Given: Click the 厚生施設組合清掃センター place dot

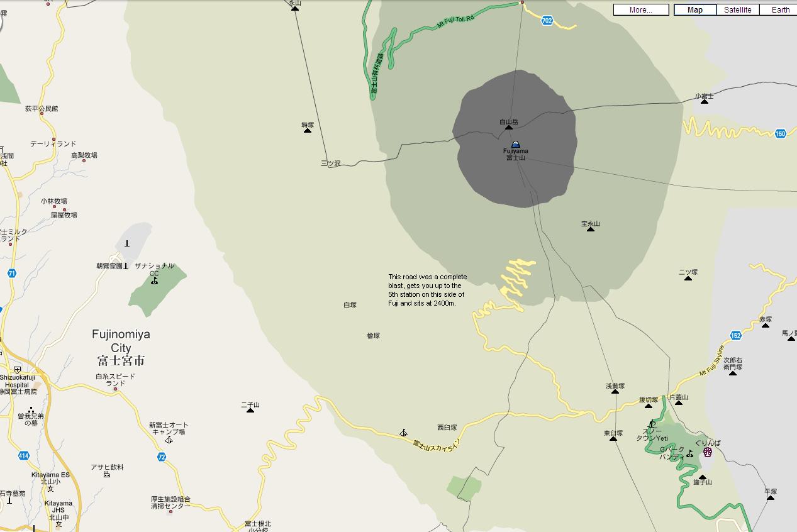Looking at the screenshot, I should (x=171, y=513).
